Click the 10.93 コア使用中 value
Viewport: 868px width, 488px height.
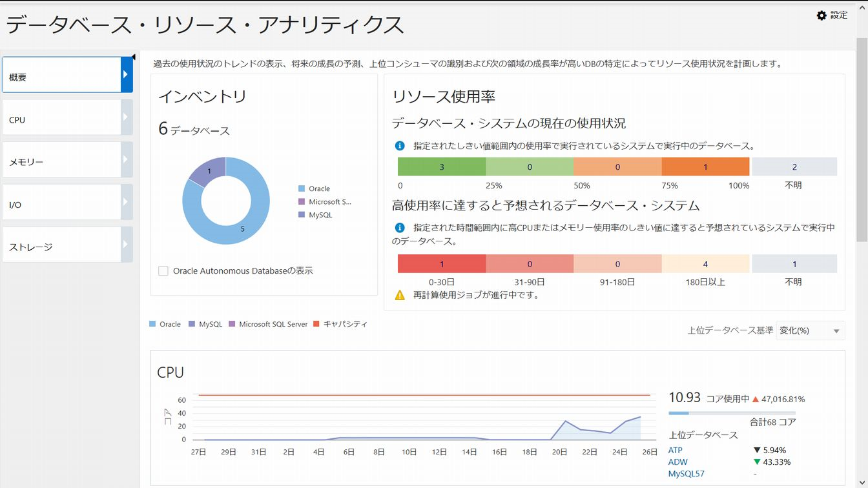coord(708,398)
